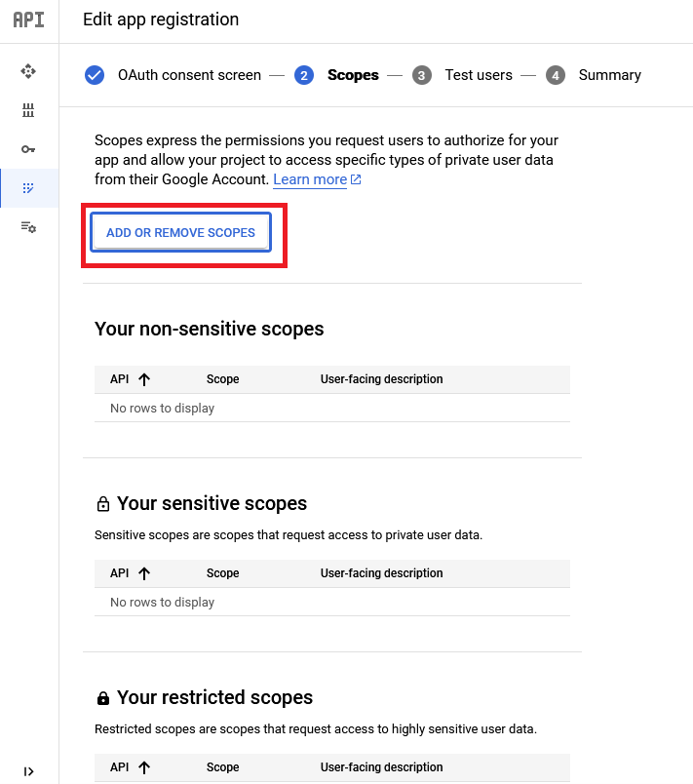
Task: Sort restricted scopes by API column
Action: pos(120,767)
